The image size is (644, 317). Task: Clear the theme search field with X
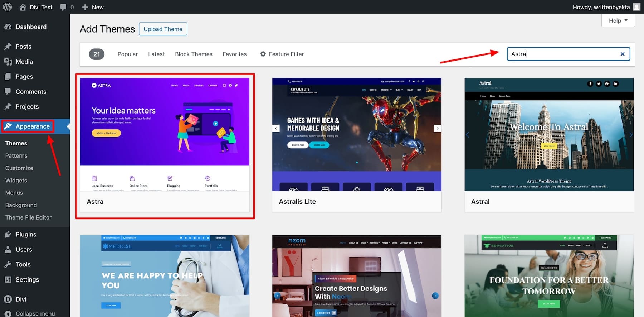pyautogui.click(x=623, y=54)
